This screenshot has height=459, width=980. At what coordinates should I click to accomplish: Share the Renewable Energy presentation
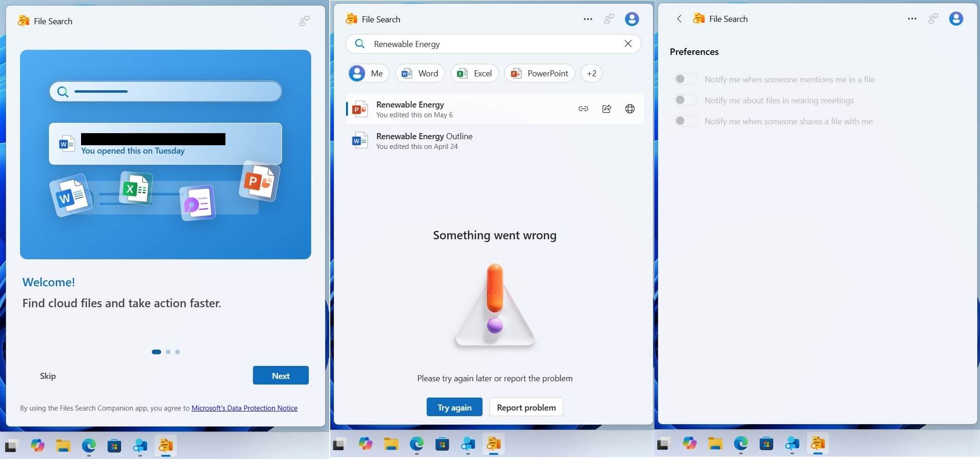[606, 108]
